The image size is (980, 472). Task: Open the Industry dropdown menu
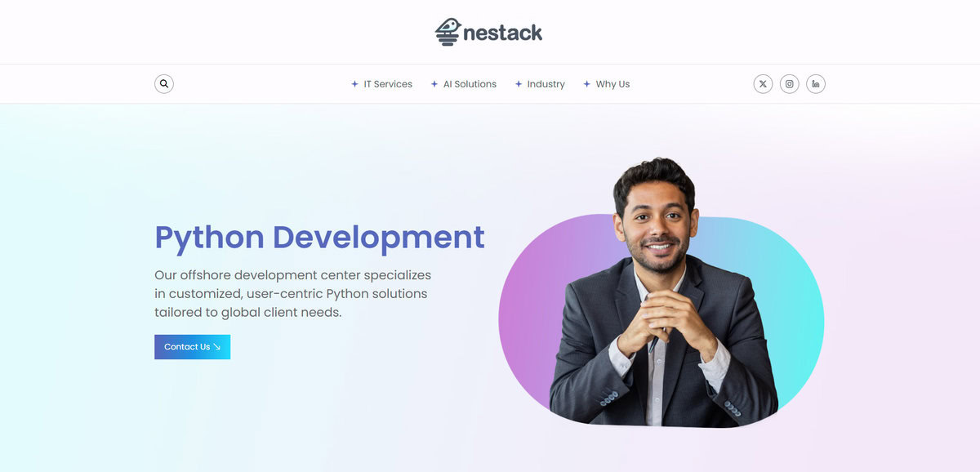[546, 83]
